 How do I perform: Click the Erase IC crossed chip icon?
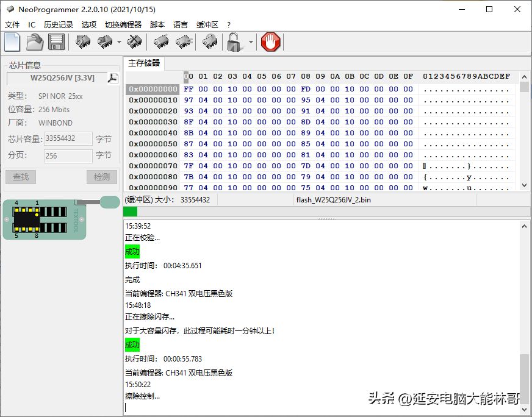pyautogui.click(x=134, y=42)
